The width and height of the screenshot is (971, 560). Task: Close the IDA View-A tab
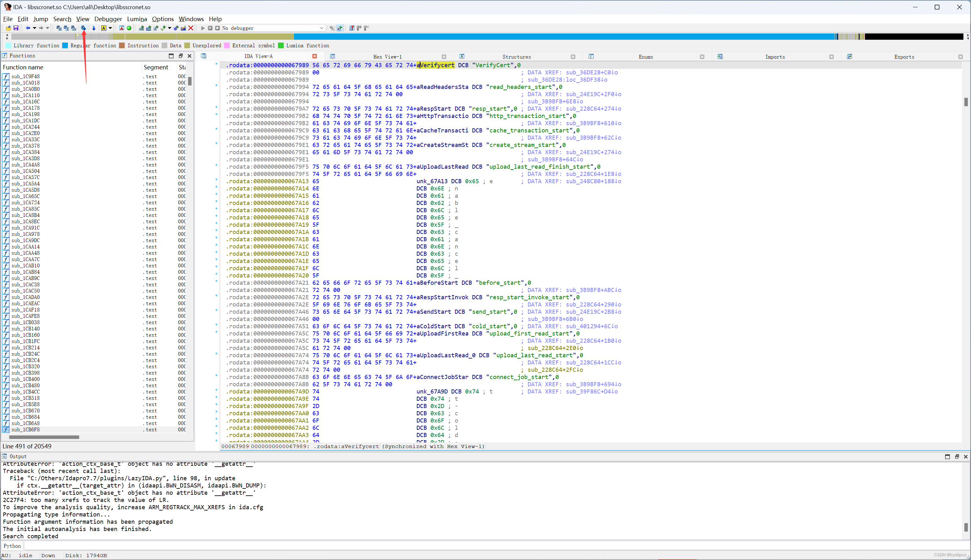pos(314,56)
